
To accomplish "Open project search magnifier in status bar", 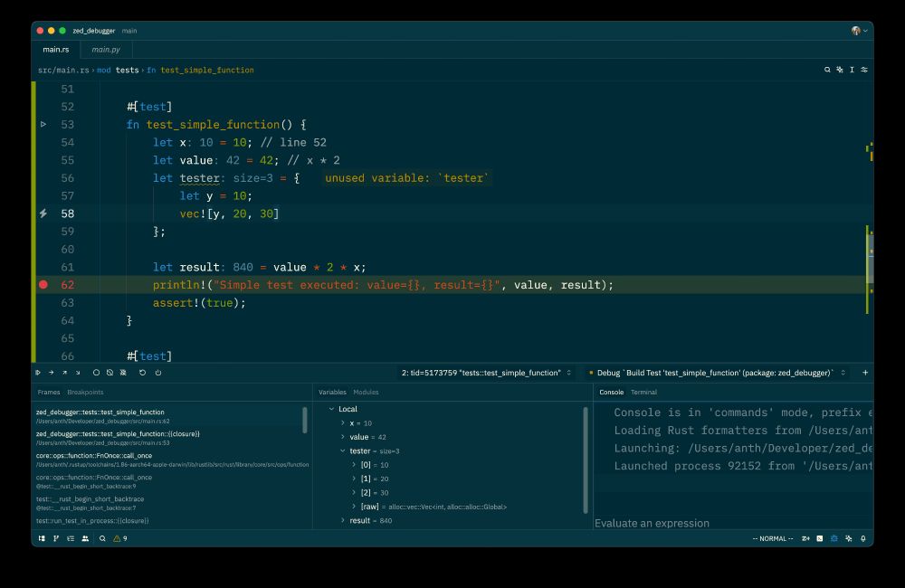I will click(102, 538).
